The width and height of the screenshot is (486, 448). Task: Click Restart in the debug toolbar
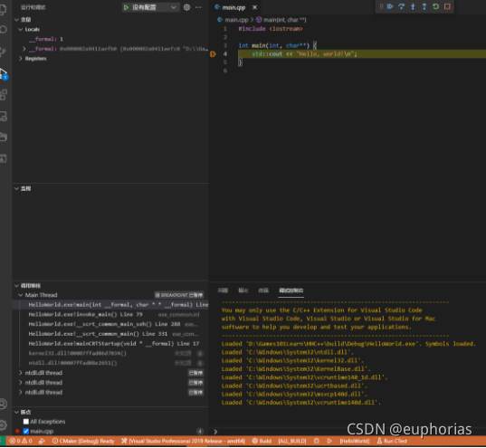coord(436,6)
